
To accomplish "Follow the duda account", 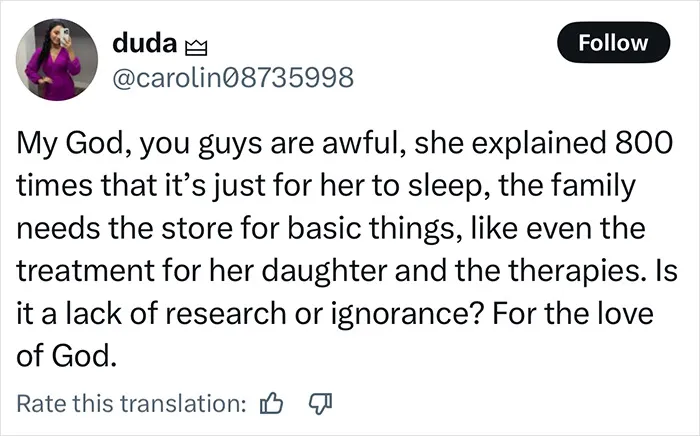I will pyautogui.click(x=613, y=42).
